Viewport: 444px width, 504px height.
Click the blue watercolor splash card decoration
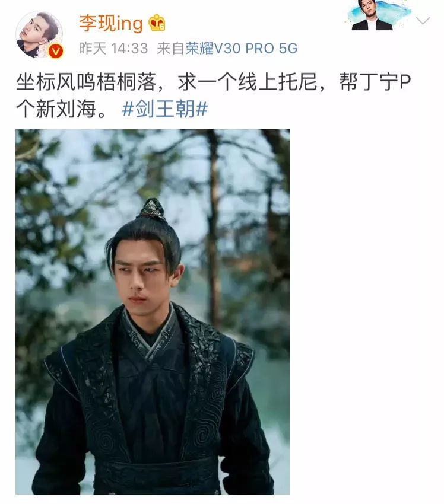pyautogui.click(x=397, y=11)
